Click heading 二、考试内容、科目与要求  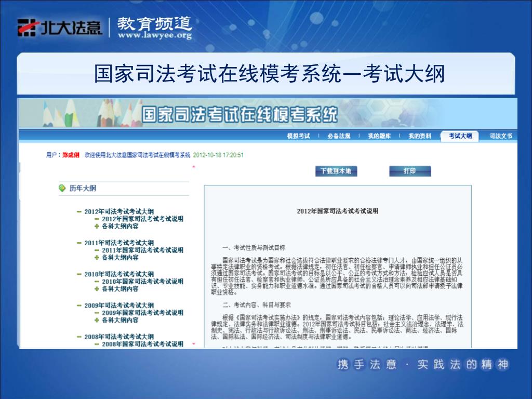(x=257, y=304)
